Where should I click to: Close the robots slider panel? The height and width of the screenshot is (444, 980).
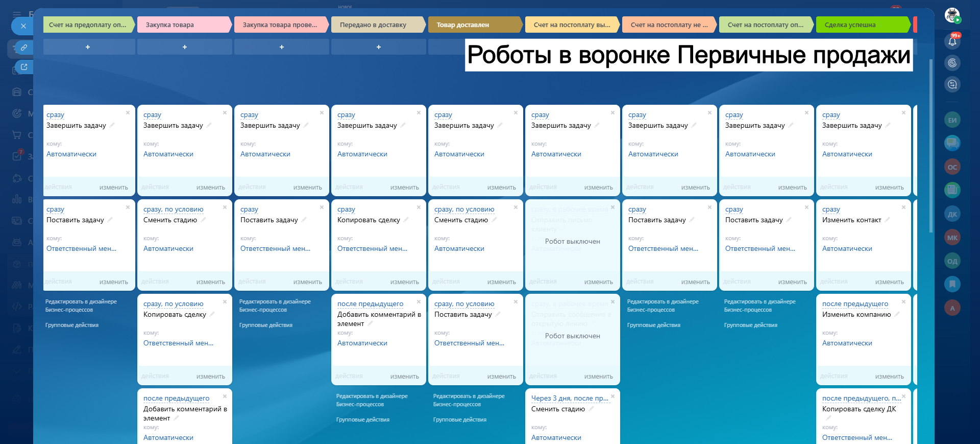23,26
